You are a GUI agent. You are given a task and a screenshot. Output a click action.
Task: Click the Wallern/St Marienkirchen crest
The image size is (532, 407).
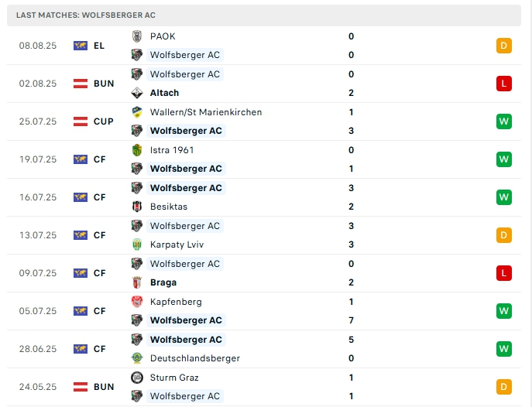tap(137, 112)
